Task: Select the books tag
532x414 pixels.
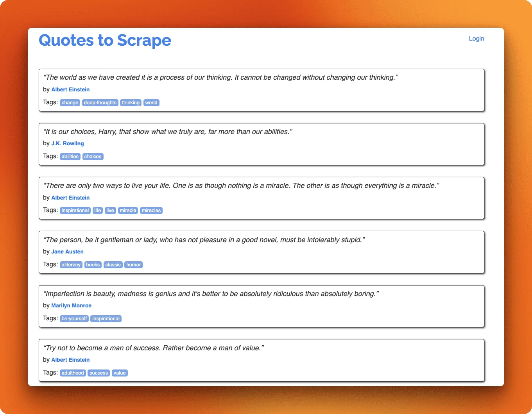Action: [93, 264]
